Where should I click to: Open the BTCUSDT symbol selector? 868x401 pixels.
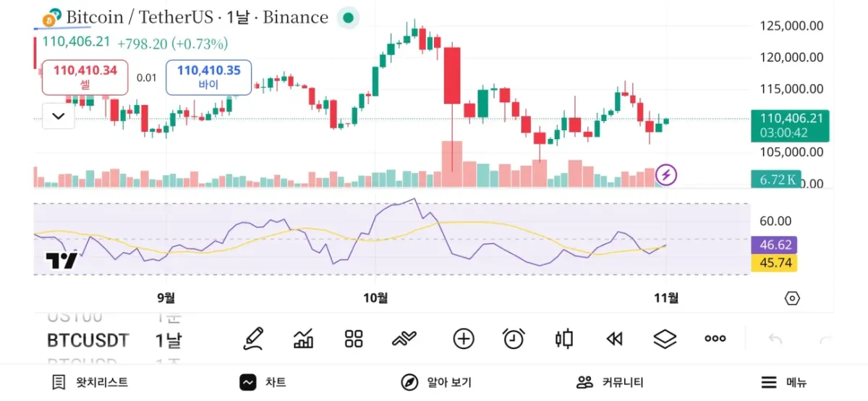coord(88,340)
